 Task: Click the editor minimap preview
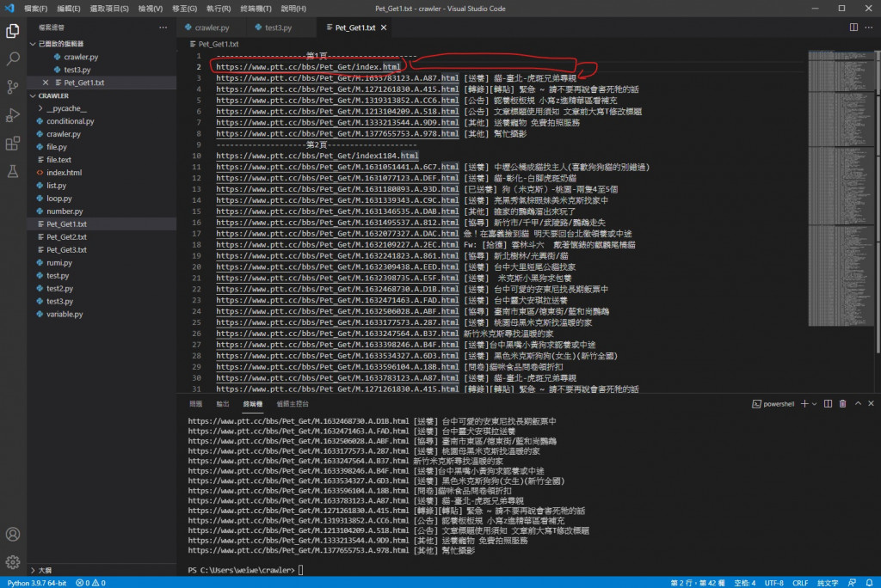pos(841,188)
